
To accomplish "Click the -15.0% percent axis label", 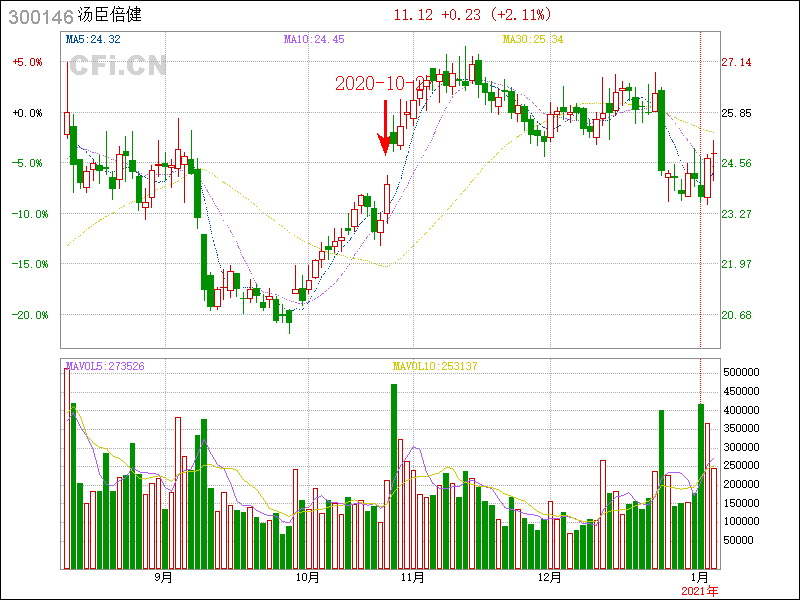I will [30, 264].
